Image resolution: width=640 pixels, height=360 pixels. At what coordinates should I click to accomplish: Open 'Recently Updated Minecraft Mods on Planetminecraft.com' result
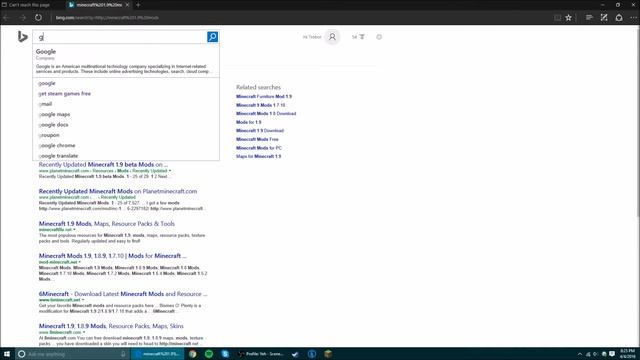(118, 191)
